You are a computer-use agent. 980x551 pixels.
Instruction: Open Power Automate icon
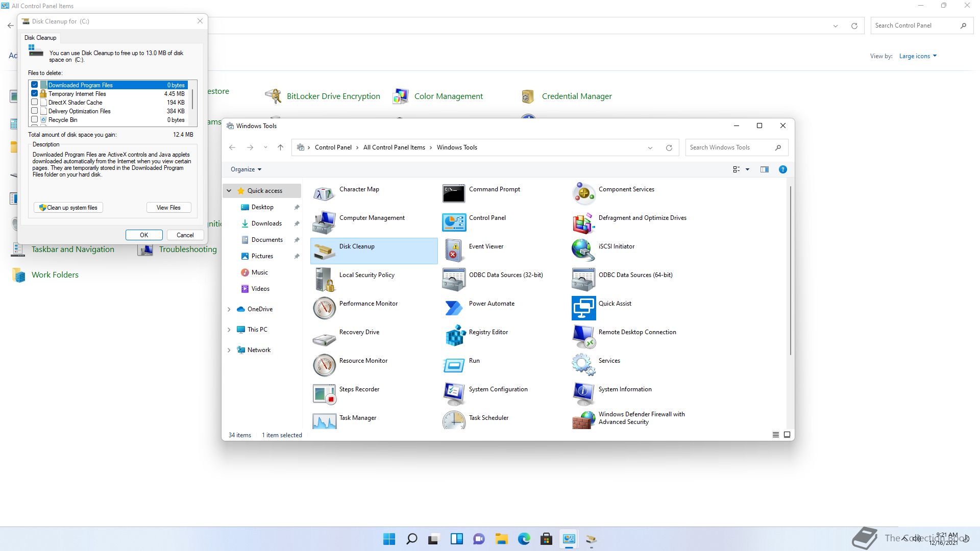click(x=454, y=308)
